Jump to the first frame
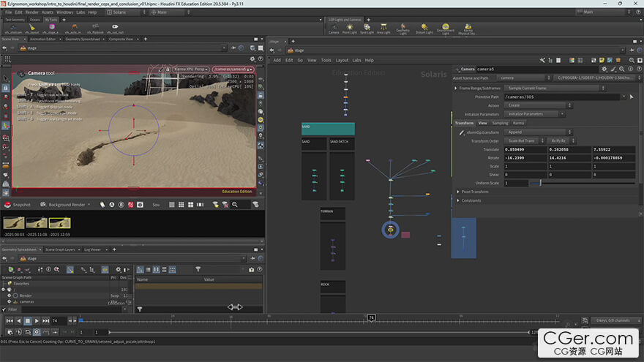Screen dimensions: 644x362 click(9, 320)
